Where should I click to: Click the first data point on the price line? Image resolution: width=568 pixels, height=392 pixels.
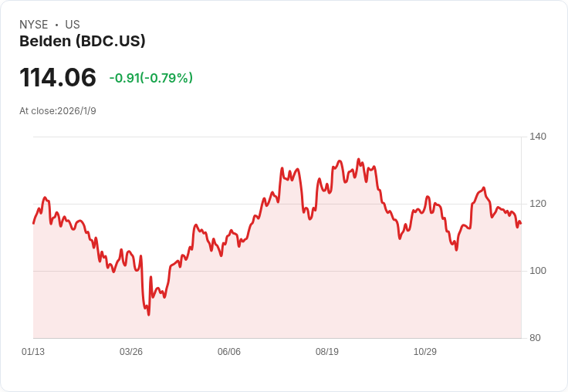pos(34,223)
